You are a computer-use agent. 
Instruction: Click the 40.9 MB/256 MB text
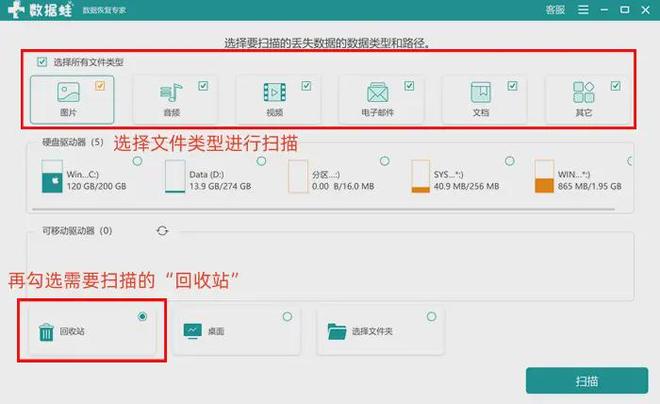(x=466, y=186)
